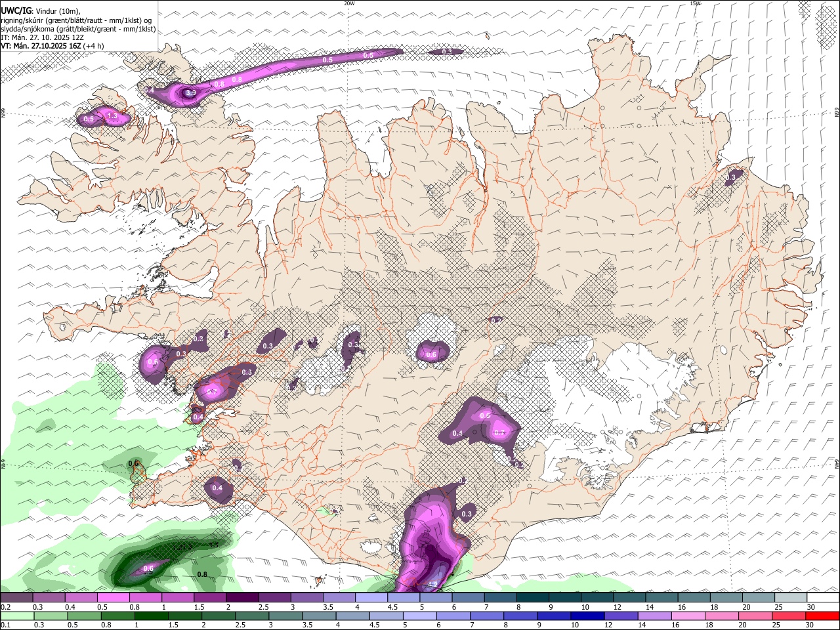Click the deep navy swatch labeled 10 in the rain legend
Viewport: 840px width, 630px height.
click(587, 616)
